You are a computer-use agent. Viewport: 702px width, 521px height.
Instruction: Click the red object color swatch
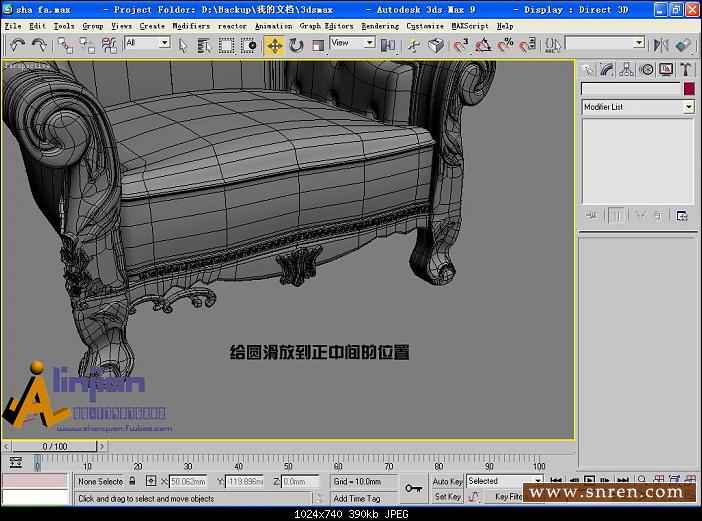pos(689,89)
